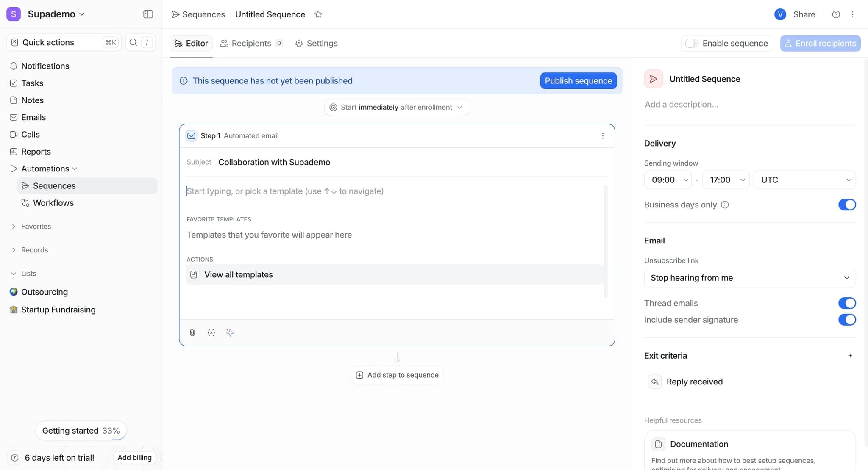Favorite the sequence with the star icon
This screenshot has height=470, width=868.
coord(318,14)
